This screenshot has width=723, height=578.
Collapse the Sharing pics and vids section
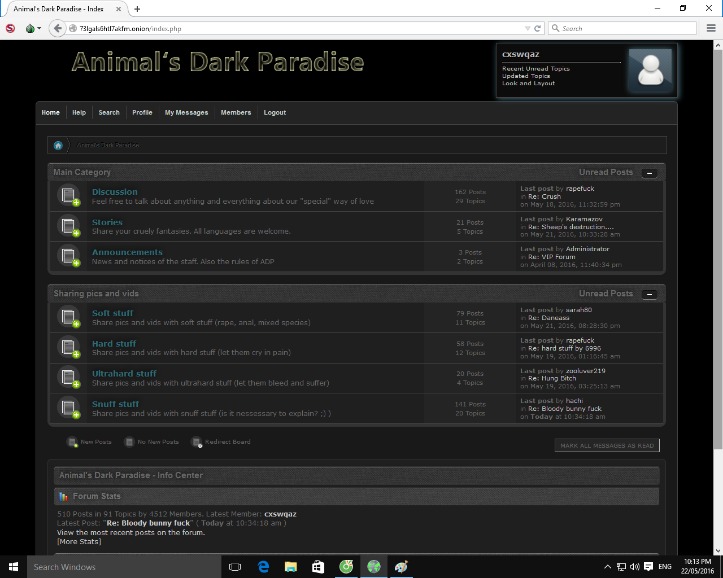pos(649,295)
